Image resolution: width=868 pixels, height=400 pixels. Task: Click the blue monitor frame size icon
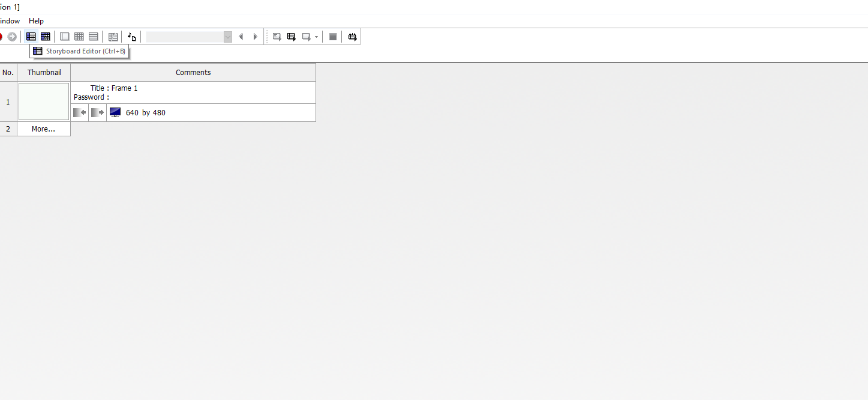(x=115, y=112)
